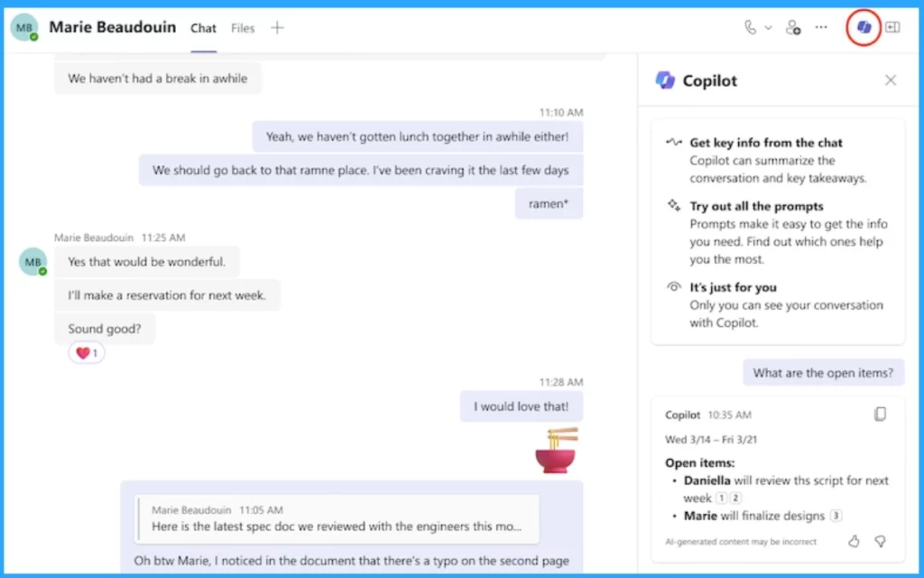Open citation 3 next to Marie's designs
Screen dimensions: 924x578
836,516
